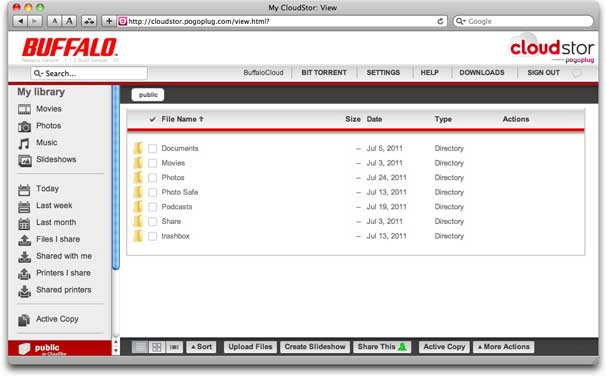Click the Files I share upload icon
This screenshot has height=377, width=606.
point(24,240)
